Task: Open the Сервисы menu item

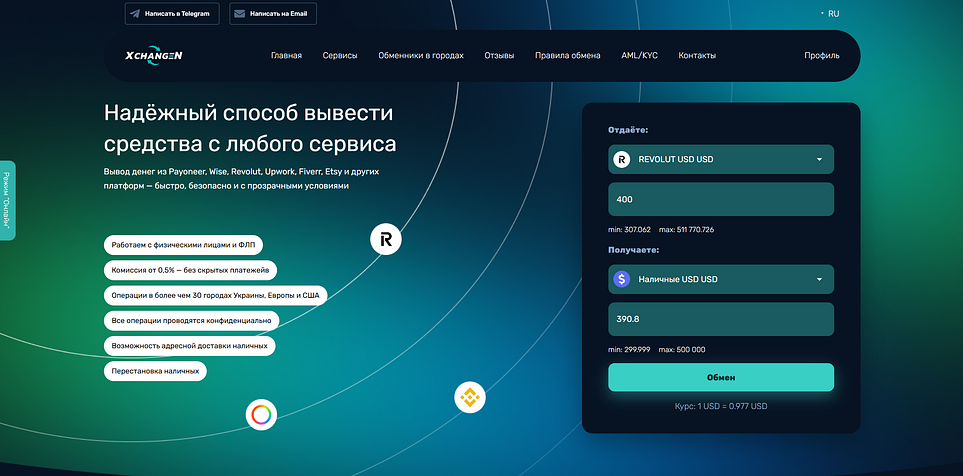Action: (340, 56)
